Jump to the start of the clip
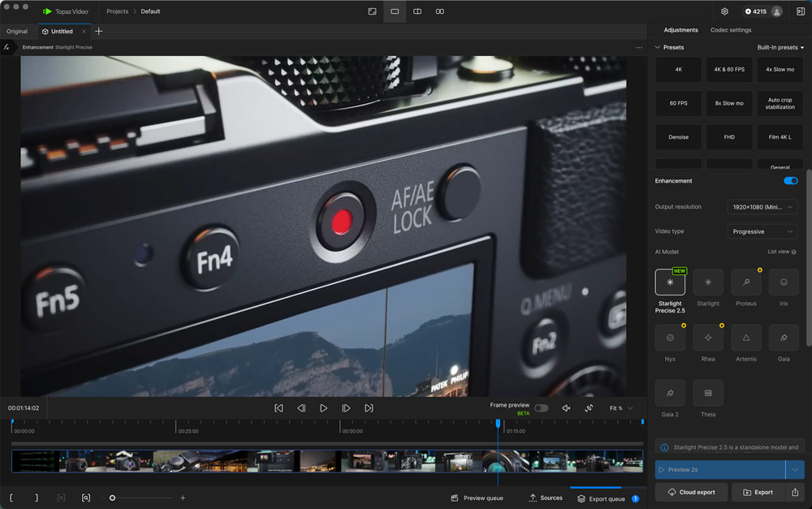The image size is (812, 509). click(279, 408)
